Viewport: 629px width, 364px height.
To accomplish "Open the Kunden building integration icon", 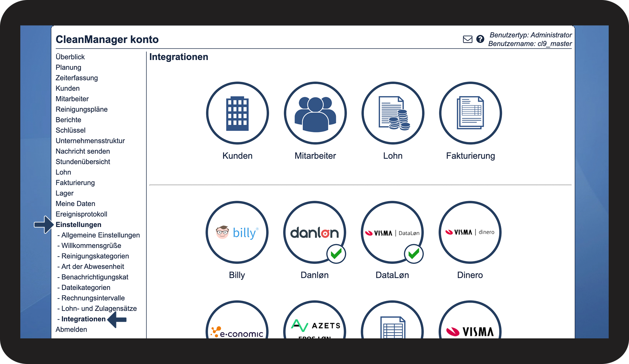I will coord(237,113).
